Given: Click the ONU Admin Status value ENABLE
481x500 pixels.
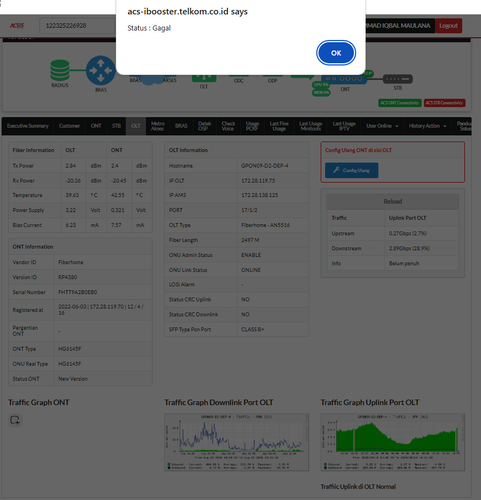Looking at the screenshot, I should (251, 255).
